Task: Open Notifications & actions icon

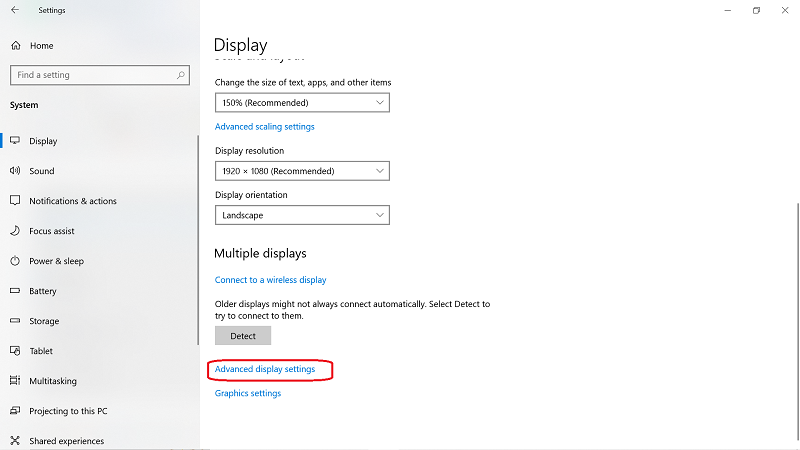Action: coord(15,201)
